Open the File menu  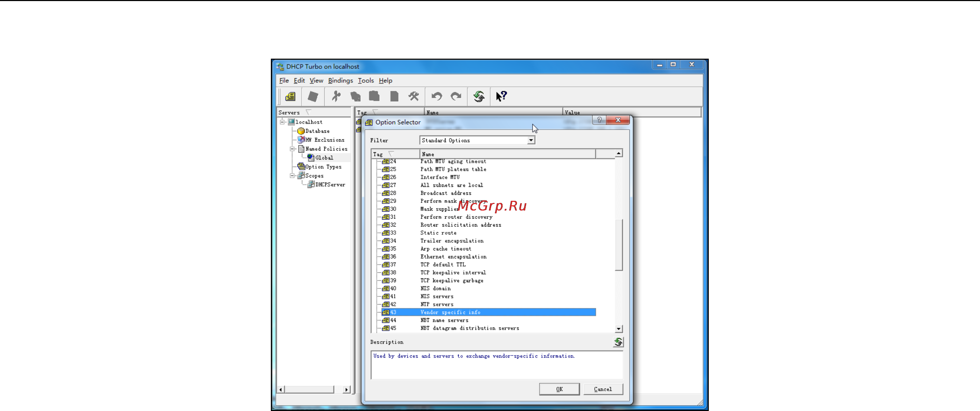(284, 81)
